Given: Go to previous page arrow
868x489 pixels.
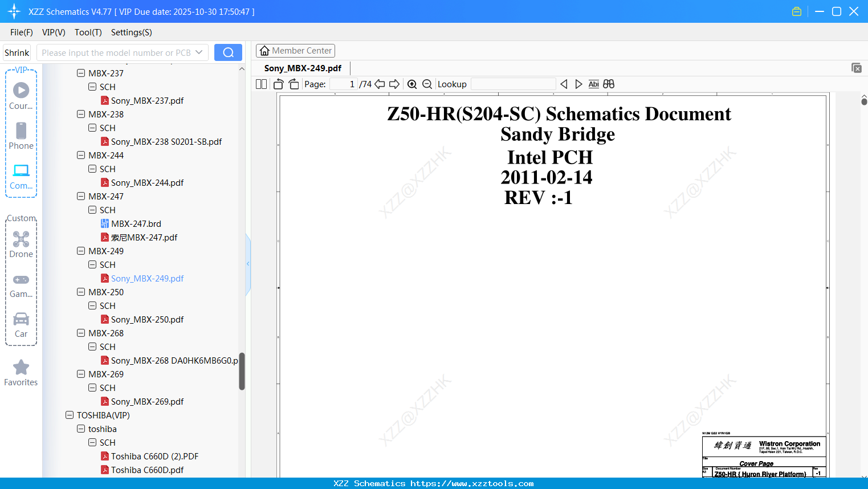Looking at the screenshot, I should 380,84.
